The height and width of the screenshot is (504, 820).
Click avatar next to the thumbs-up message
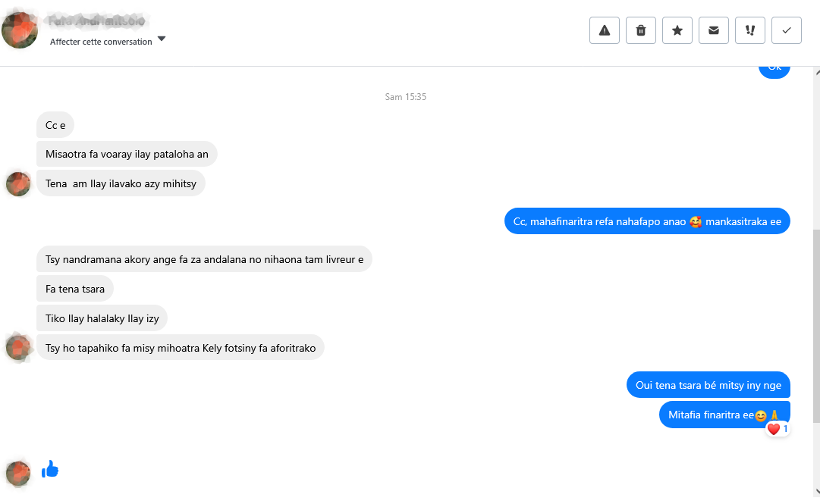click(18, 473)
